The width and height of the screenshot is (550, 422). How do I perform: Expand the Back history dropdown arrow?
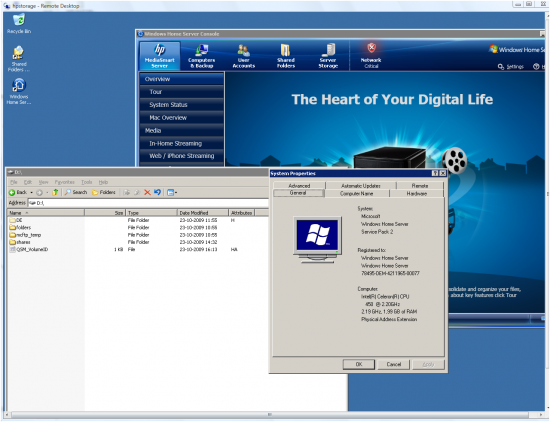(31, 192)
